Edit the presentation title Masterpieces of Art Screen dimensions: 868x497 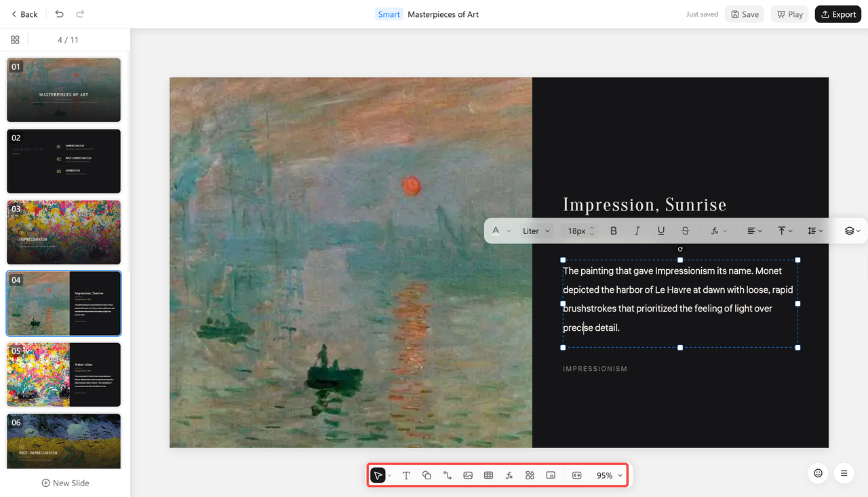443,14
